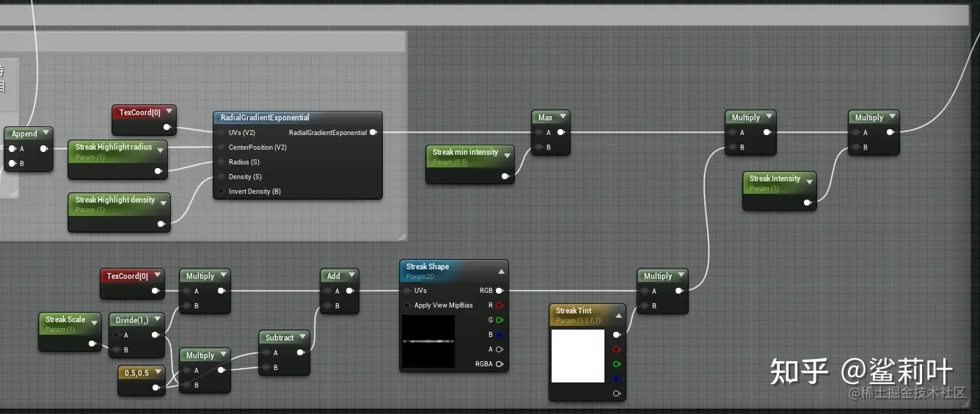The height and width of the screenshot is (414, 980).
Task: Click the Divide(1,) node's B input pin
Action: 116,349
